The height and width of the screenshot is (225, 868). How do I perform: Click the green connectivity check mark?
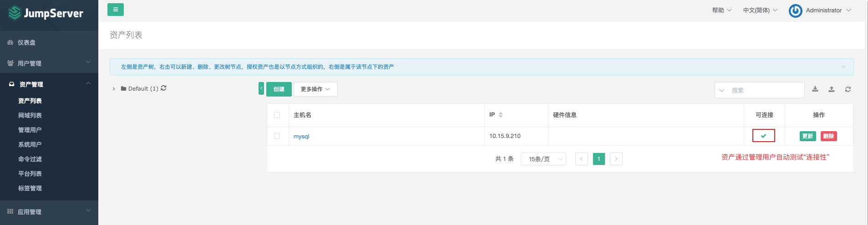[763, 136]
